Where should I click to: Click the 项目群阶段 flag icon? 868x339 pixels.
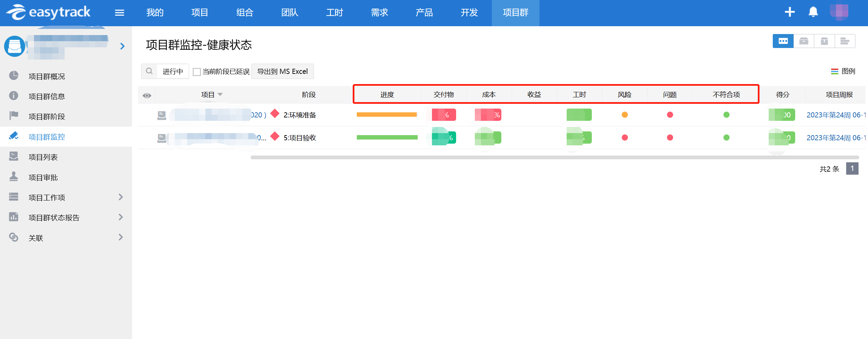coord(14,116)
